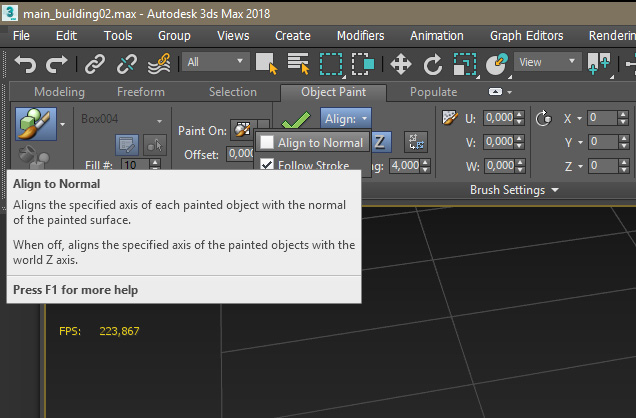Click the V scatter value field

pyautogui.click(x=499, y=142)
